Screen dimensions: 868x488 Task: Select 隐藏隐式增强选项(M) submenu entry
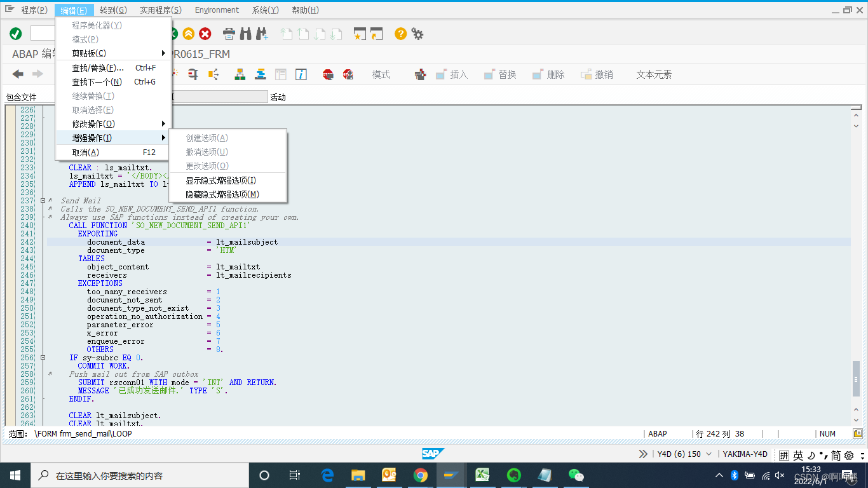pyautogui.click(x=227, y=194)
